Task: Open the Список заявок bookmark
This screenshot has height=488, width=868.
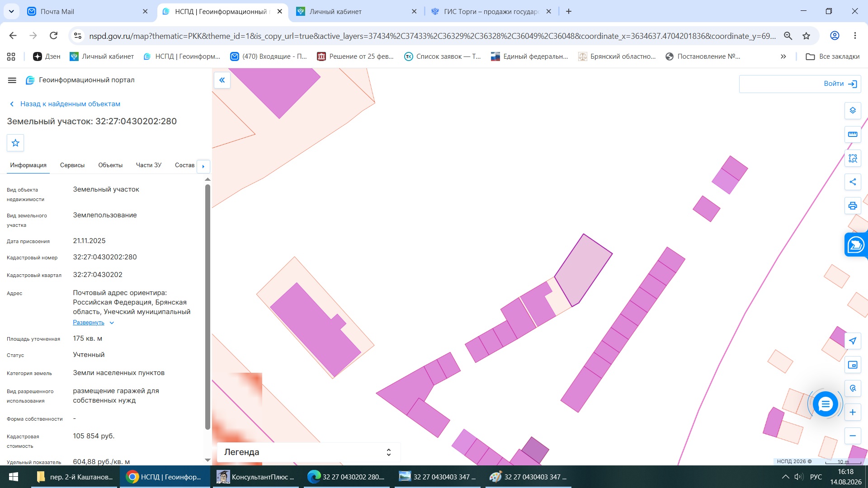Action: 442,56
